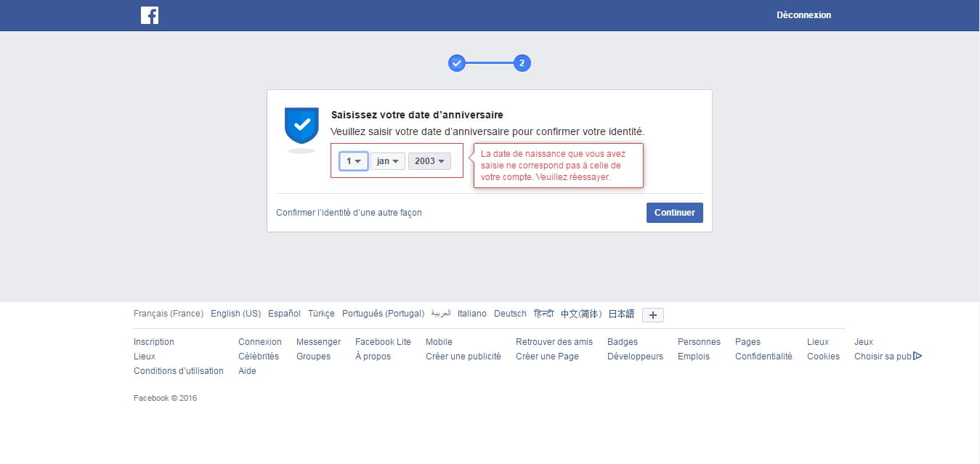980x464 pixels.
Task: Select Français (France) language
Action: click(169, 314)
